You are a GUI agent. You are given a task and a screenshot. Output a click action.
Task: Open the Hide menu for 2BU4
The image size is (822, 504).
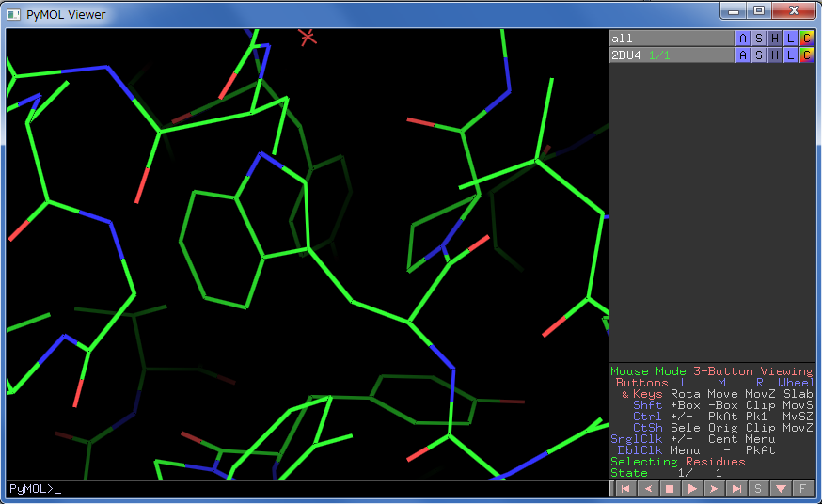[775, 55]
